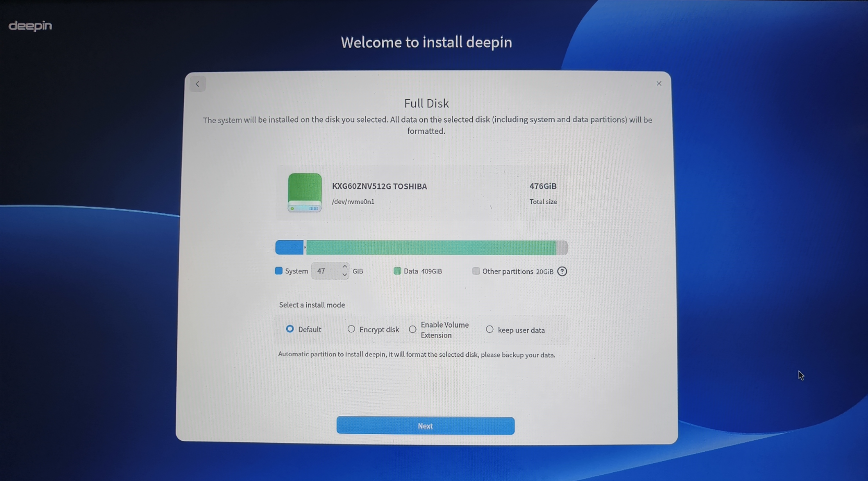
Task: Click the green Data segment of partition bar
Action: [x=430, y=247]
